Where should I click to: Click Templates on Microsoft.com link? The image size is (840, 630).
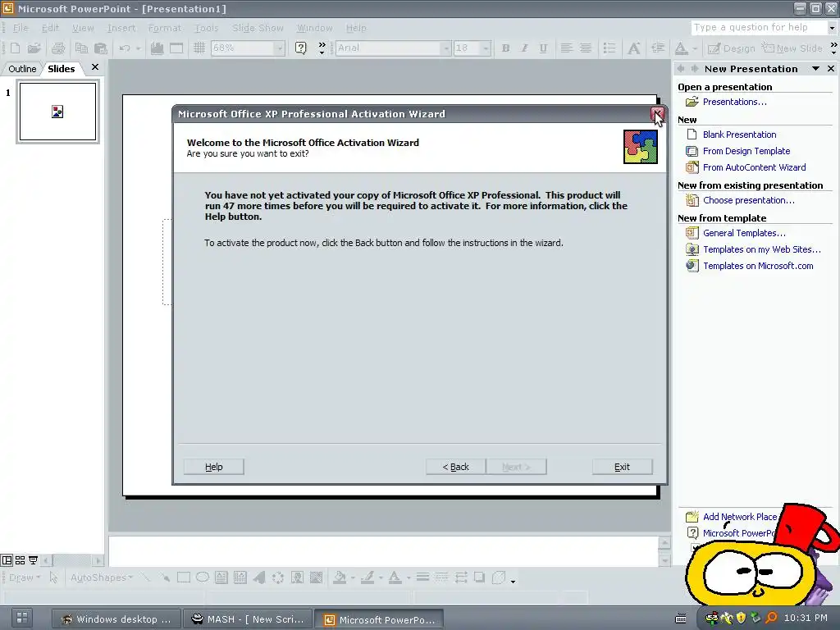pos(758,266)
